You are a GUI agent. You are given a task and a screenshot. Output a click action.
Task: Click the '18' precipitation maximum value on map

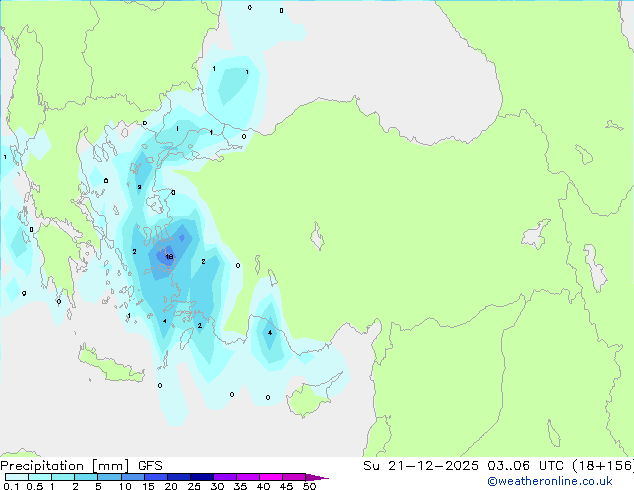coord(169,257)
